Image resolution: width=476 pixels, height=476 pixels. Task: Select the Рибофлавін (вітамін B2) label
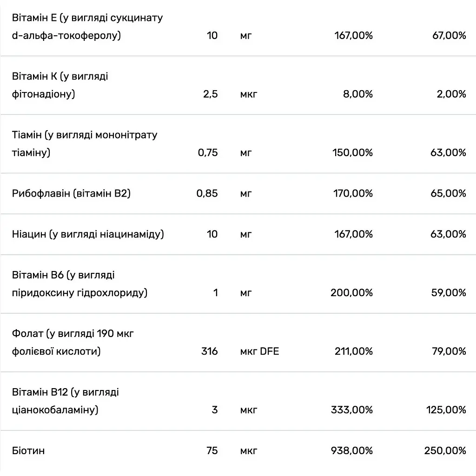coord(71,193)
